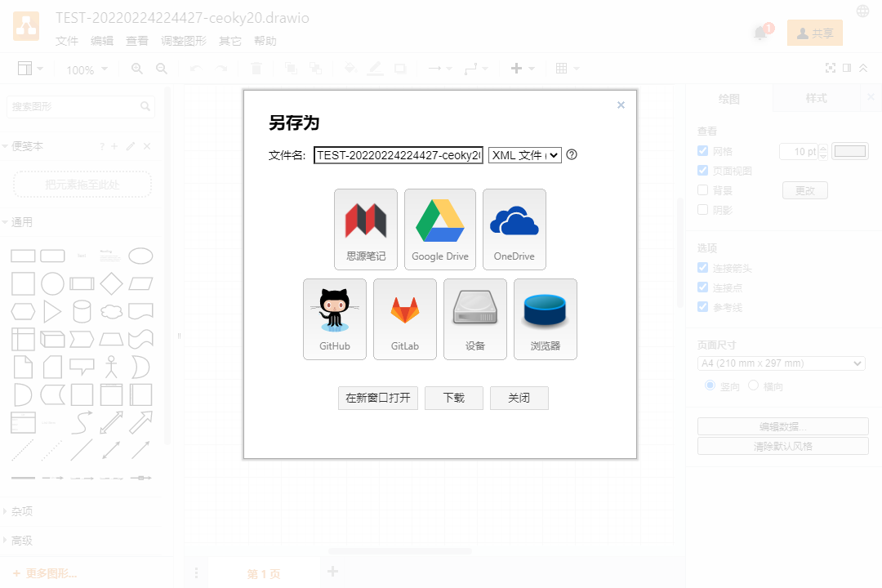882x588 pixels.
Task: Click the help question mark icon
Action: [x=572, y=154]
